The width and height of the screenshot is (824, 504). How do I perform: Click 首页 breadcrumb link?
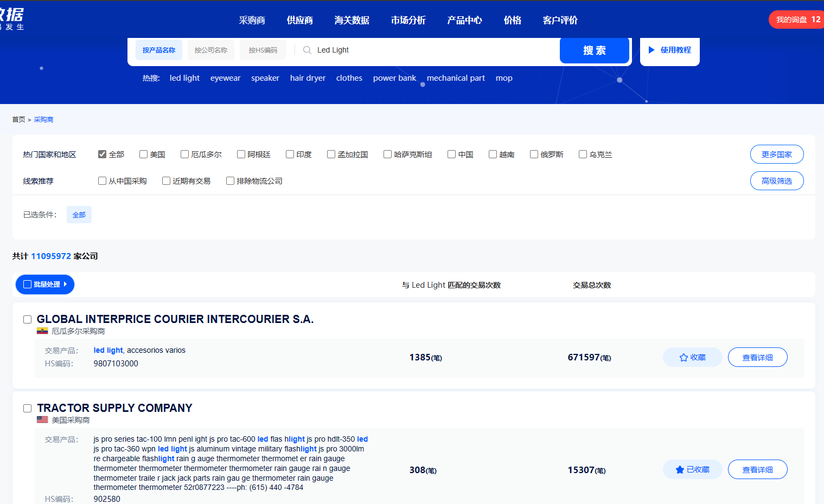(x=18, y=119)
